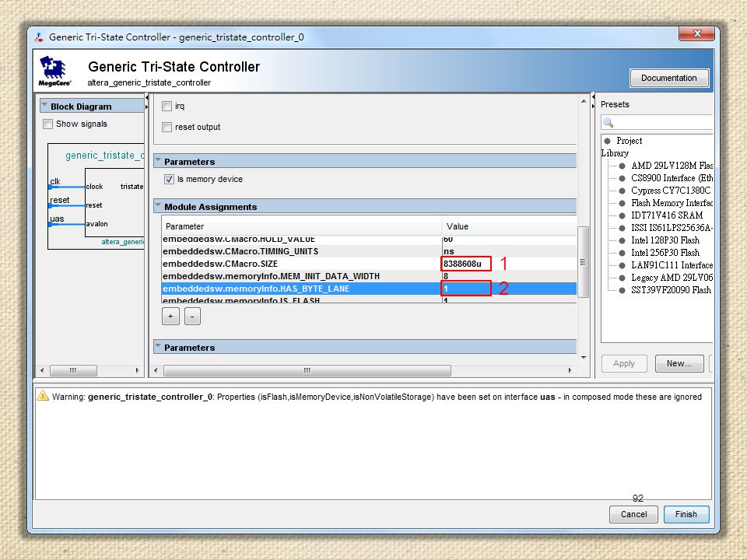
Task: Click the Project preset bullet icon
Action: [608, 141]
